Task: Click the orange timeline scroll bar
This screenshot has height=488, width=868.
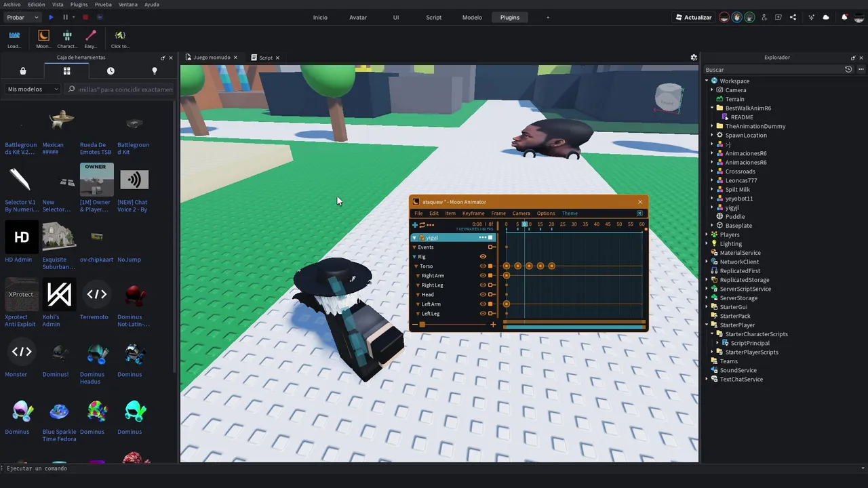Action: click(574, 322)
